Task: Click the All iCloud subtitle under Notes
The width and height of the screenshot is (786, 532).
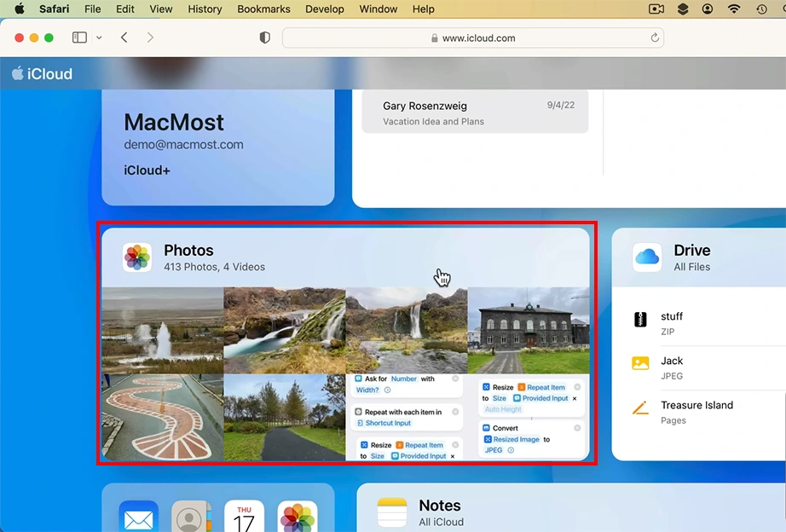Action: click(x=441, y=522)
